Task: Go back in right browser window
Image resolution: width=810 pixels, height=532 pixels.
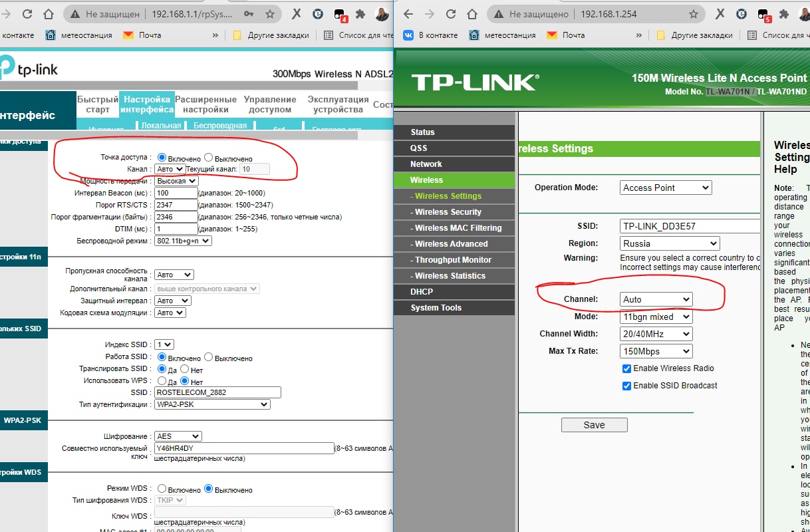Action: pyautogui.click(x=408, y=14)
